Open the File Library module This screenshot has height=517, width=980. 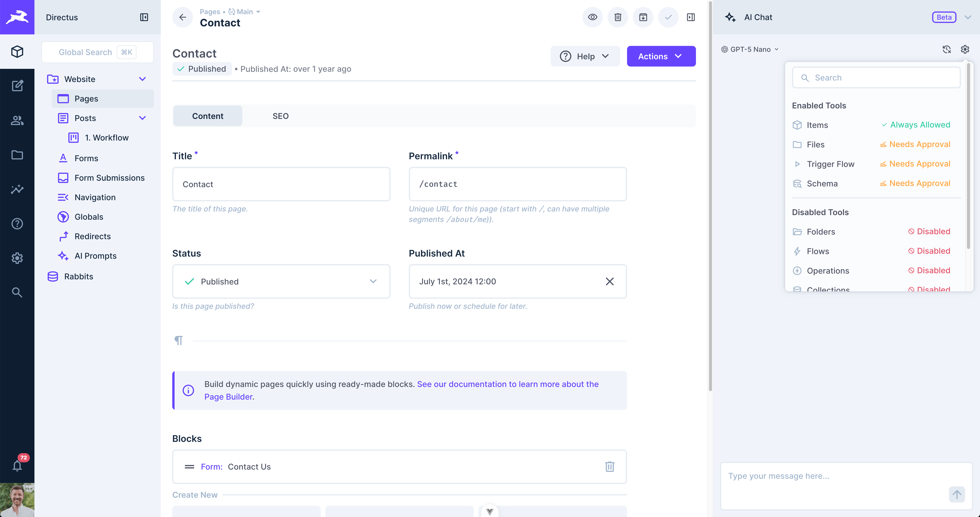click(x=17, y=155)
